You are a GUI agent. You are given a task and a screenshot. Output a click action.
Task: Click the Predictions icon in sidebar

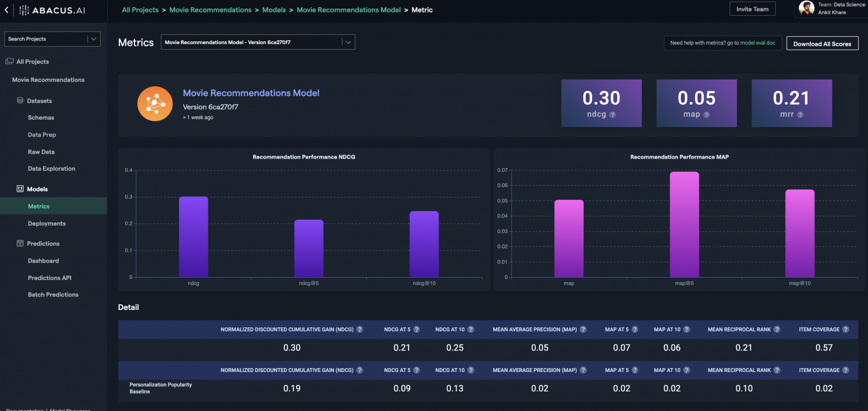(x=20, y=244)
